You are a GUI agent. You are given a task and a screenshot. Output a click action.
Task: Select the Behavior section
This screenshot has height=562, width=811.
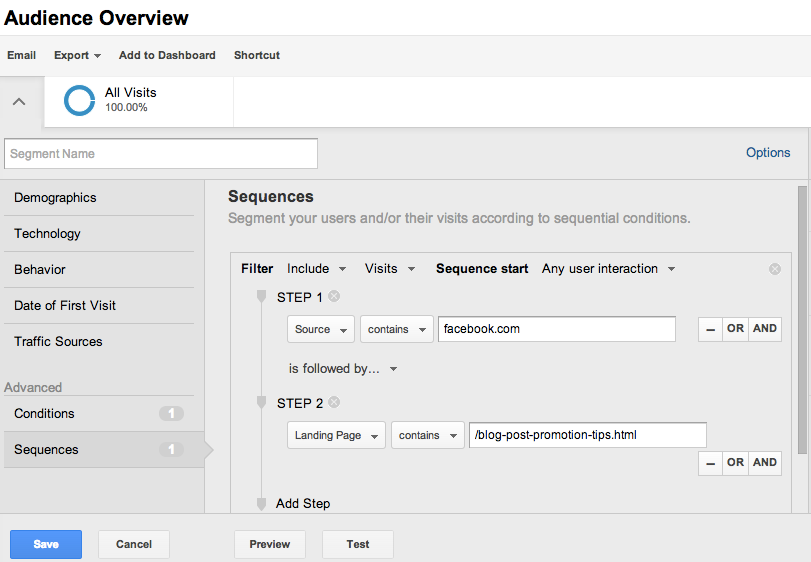99,270
